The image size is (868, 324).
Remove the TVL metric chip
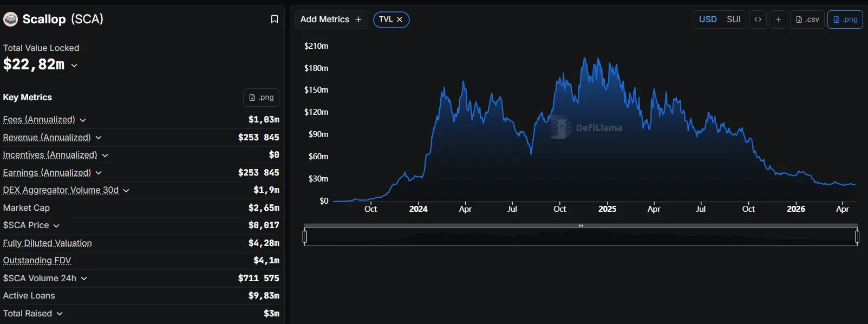tap(400, 20)
